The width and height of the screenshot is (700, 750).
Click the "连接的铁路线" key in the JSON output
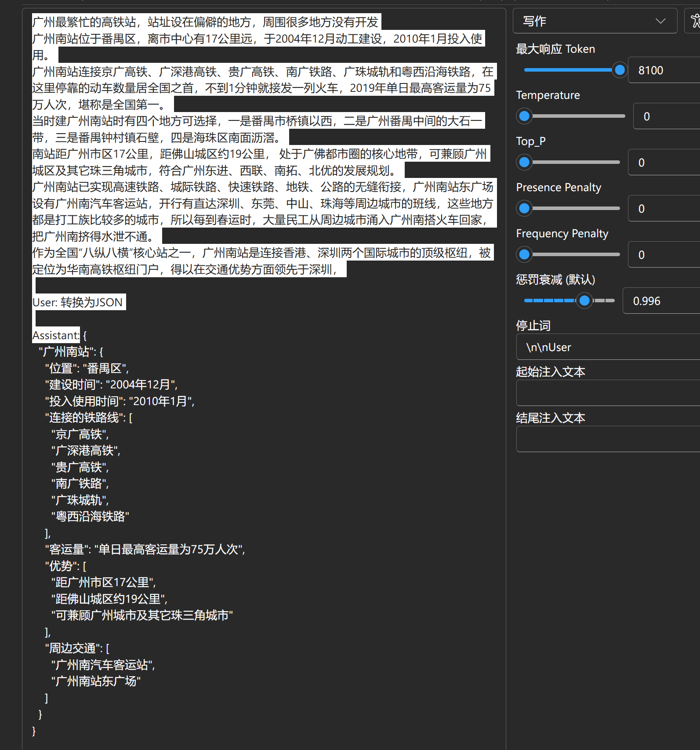[x=84, y=417]
